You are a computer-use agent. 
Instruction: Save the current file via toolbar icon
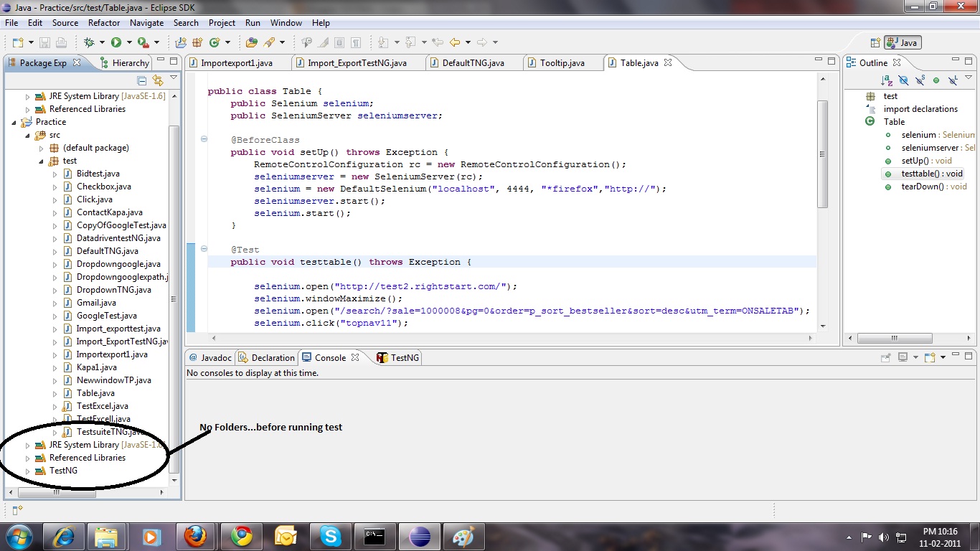click(x=44, y=42)
